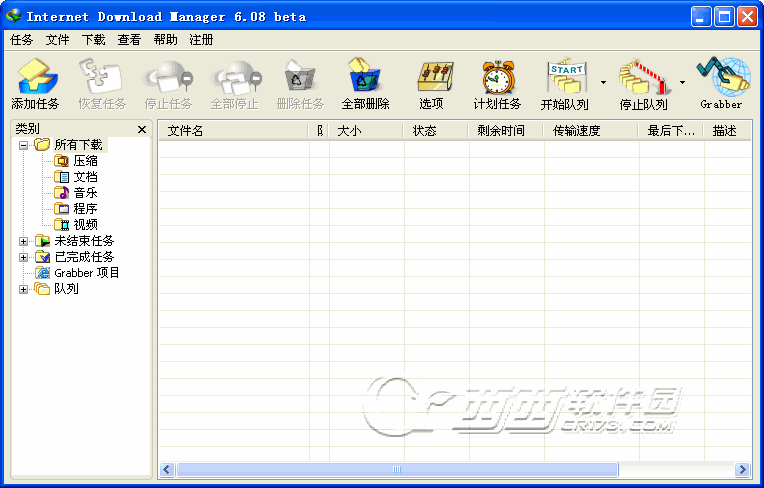
Task: Open the dropdown arrow next to 停止队列
Action: pyautogui.click(x=682, y=82)
